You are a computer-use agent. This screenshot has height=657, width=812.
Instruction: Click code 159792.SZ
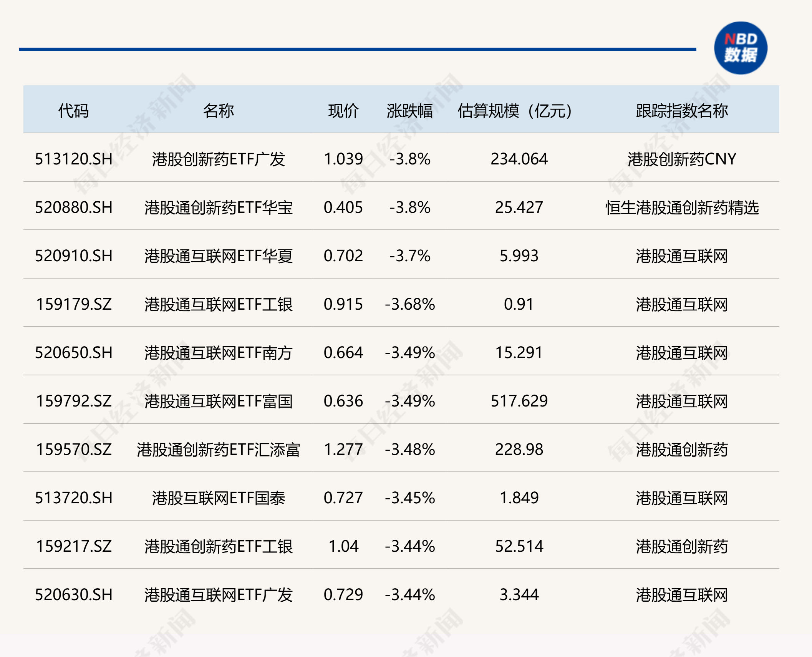pyautogui.click(x=74, y=401)
